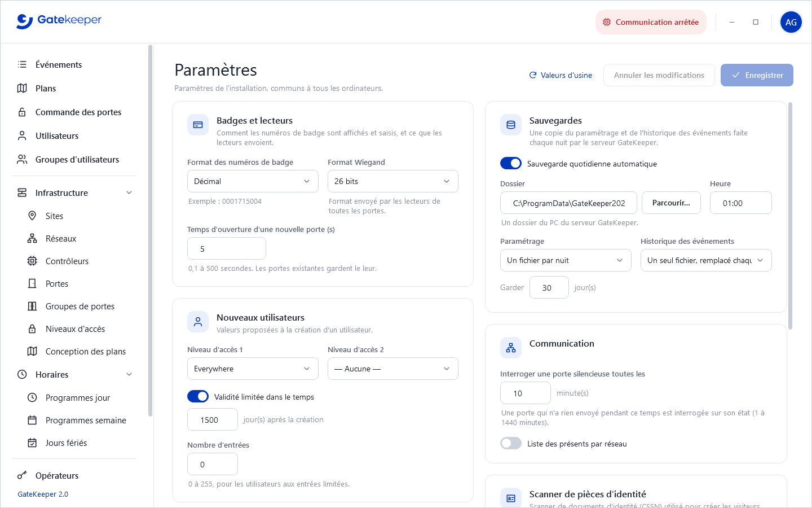The image size is (812, 508).
Task: Open the Niveau d'accès 2 dropdown
Action: pos(393,369)
